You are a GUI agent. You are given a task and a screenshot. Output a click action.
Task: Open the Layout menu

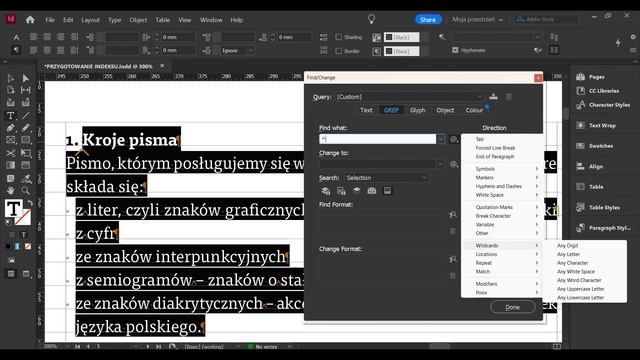coord(90,20)
